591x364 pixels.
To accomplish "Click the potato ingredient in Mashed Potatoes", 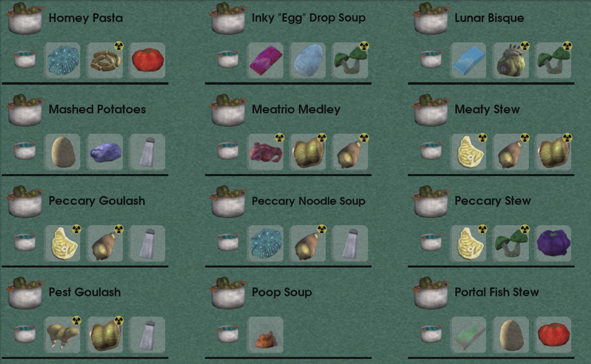I will pyautogui.click(x=63, y=152).
